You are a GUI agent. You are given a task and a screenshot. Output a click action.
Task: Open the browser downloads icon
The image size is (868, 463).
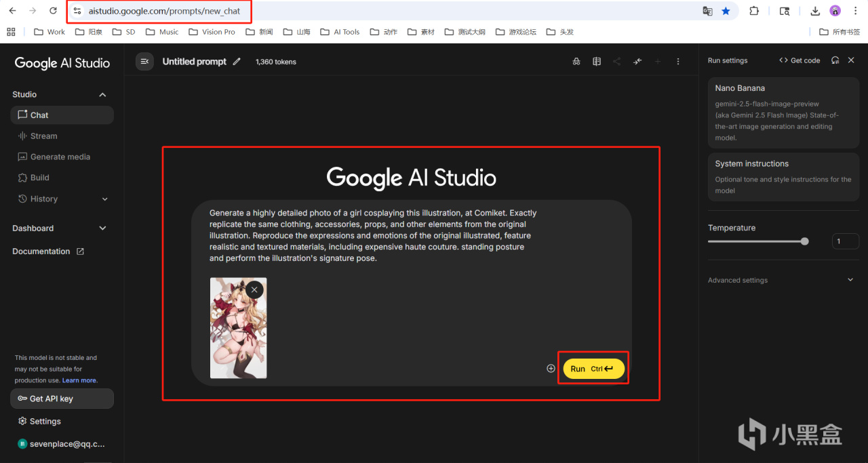815,11
